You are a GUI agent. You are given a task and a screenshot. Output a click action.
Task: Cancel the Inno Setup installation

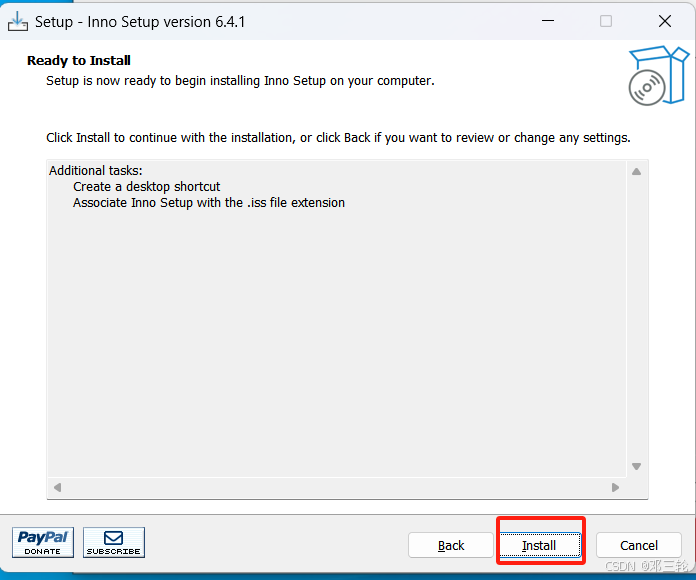click(638, 545)
